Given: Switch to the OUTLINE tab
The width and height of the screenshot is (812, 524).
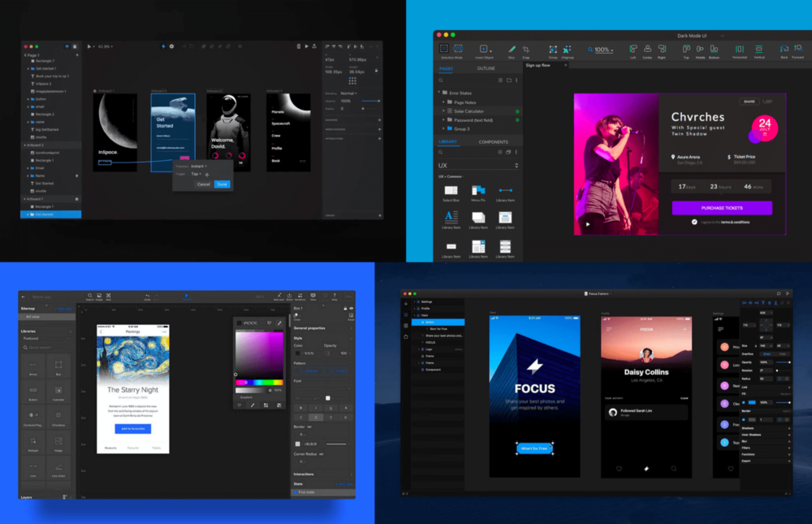Looking at the screenshot, I should [486, 68].
